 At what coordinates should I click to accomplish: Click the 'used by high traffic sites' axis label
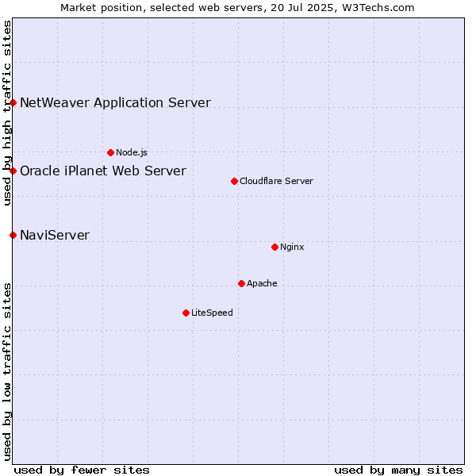click(x=7, y=113)
